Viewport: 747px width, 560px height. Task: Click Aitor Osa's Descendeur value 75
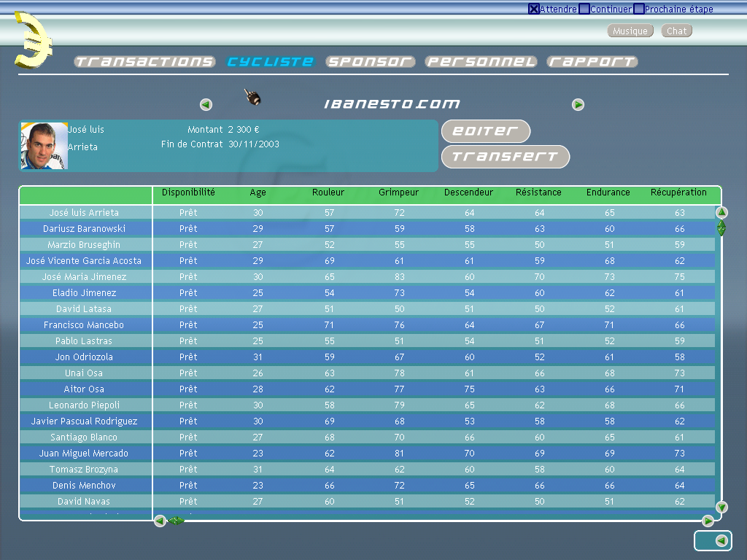click(469, 389)
